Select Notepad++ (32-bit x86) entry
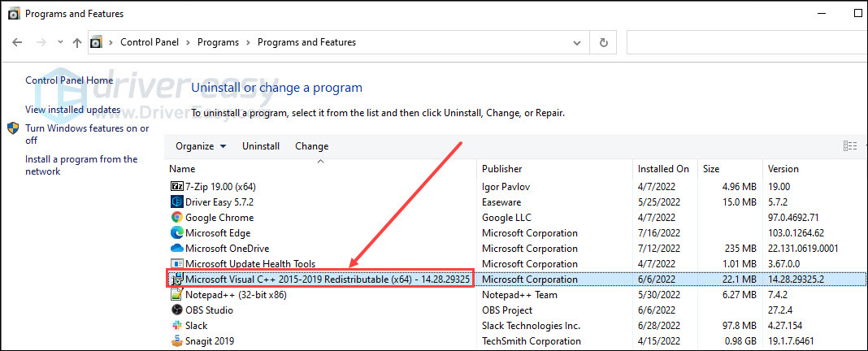 point(236,295)
